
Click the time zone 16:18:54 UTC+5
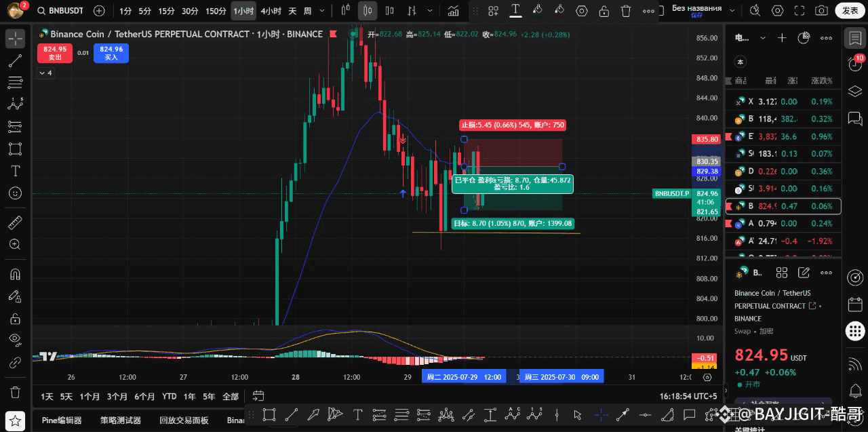688,396
